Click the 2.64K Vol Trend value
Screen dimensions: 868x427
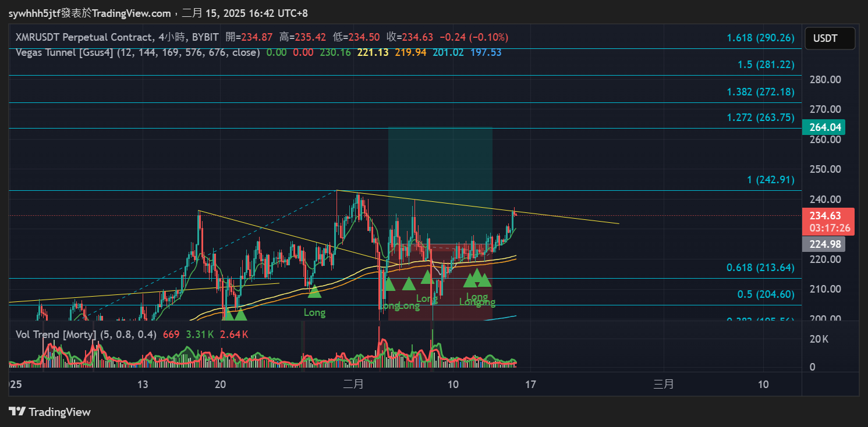tap(234, 335)
